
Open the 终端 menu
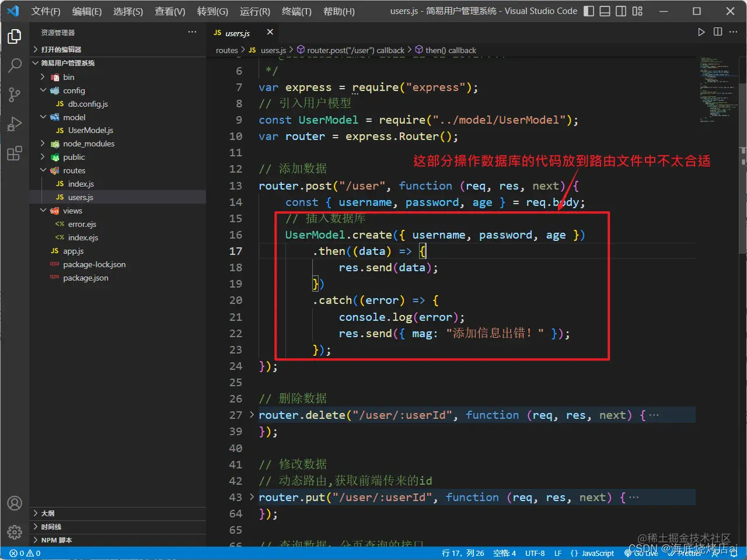296,11
